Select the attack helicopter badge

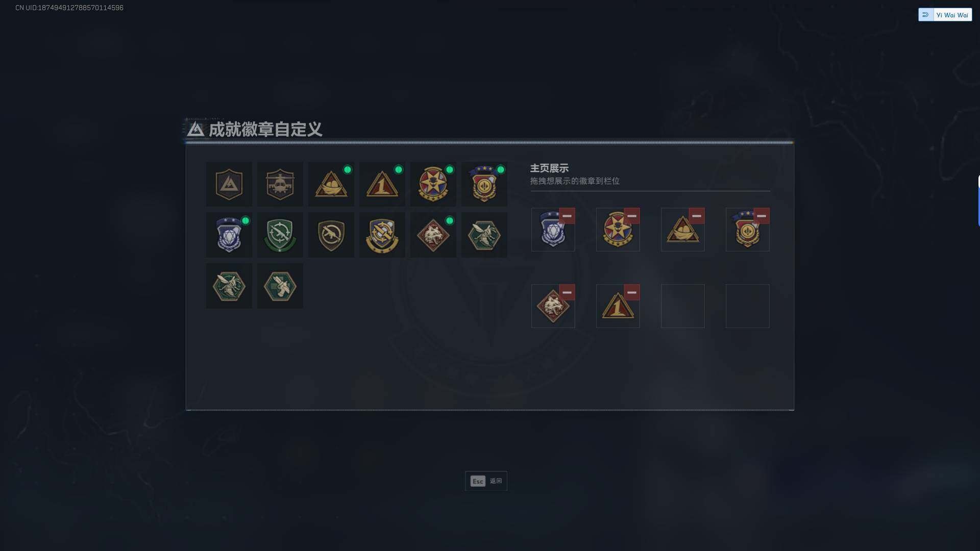[280, 184]
